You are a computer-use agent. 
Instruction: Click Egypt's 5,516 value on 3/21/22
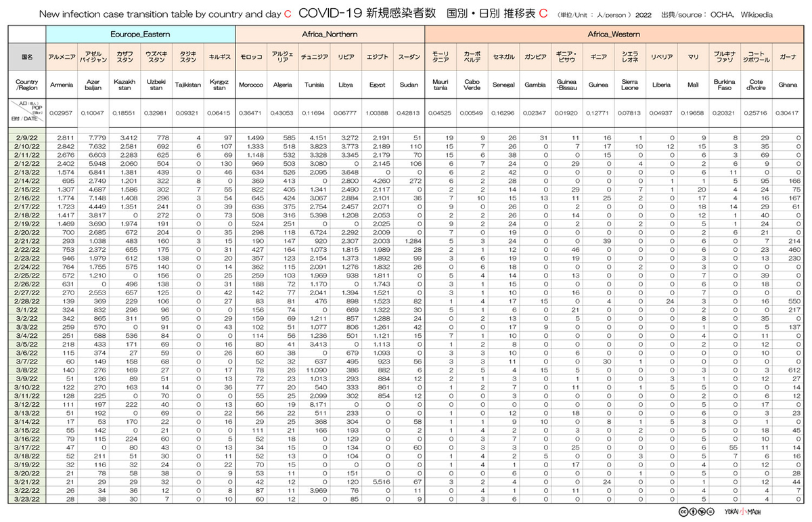[380, 481]
